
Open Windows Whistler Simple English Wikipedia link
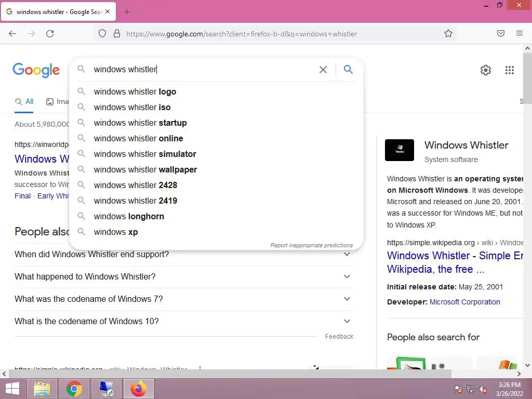(x=455, y=262)
